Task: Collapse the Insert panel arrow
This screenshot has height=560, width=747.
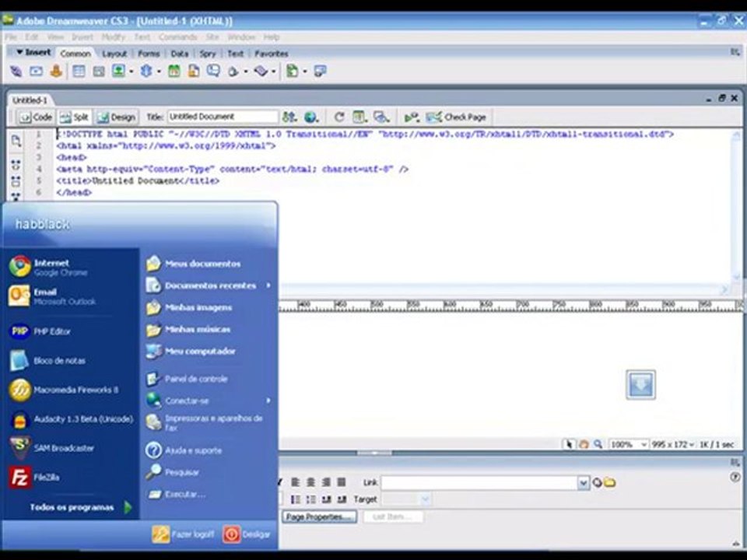Action: [x=19, y=52]
